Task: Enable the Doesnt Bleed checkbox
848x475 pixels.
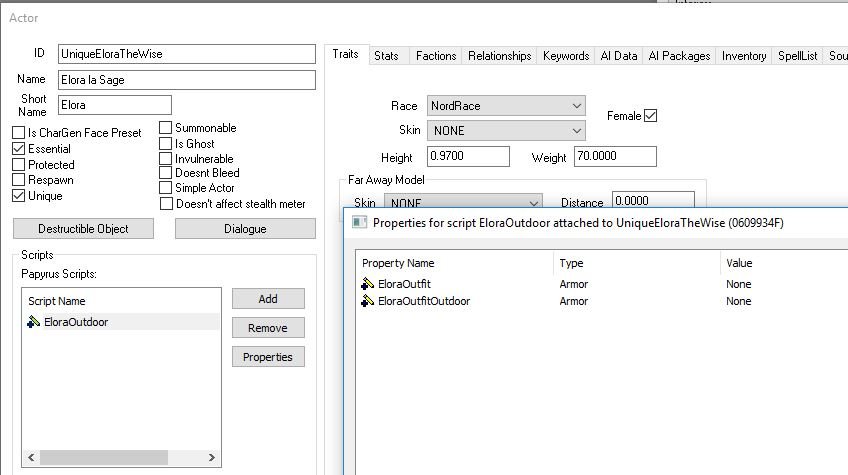Action: pyautogui.click(x=165, y=173)
